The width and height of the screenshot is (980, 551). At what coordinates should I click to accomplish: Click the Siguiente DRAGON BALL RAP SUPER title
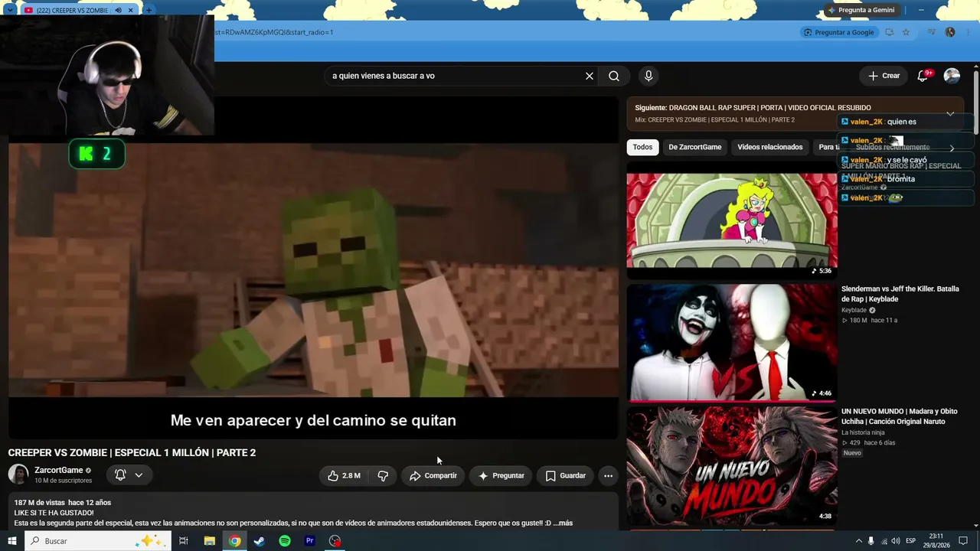coord(753,108)
